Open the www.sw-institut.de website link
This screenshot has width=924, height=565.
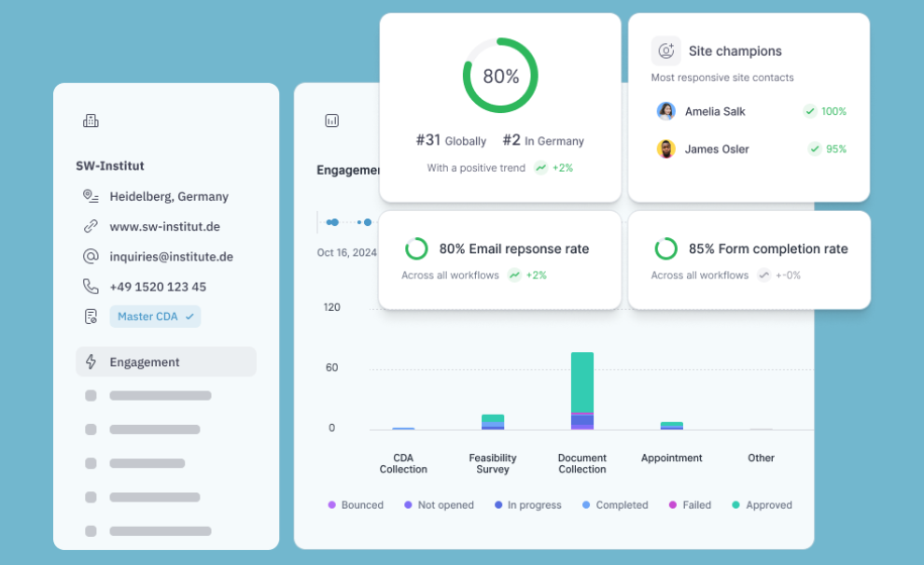click(x=164, y=226)
